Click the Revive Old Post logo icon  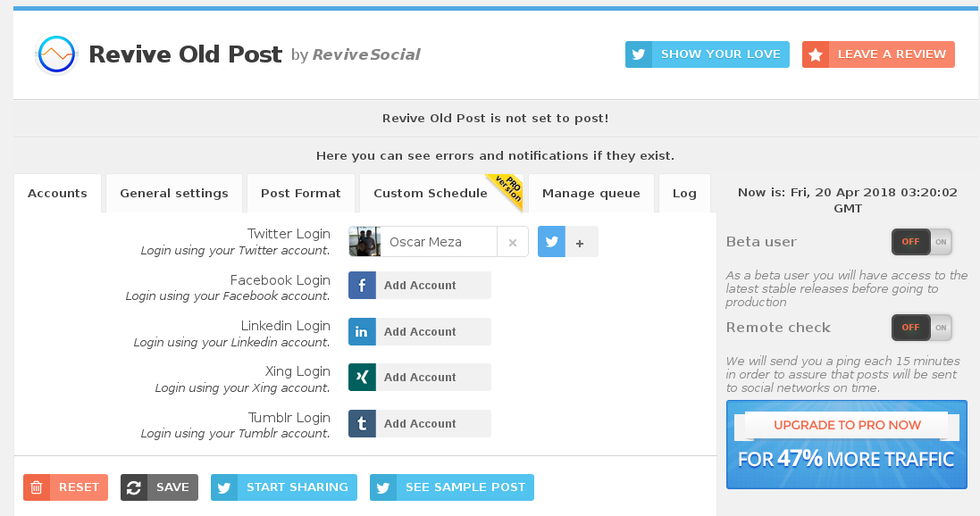[56, 54]
